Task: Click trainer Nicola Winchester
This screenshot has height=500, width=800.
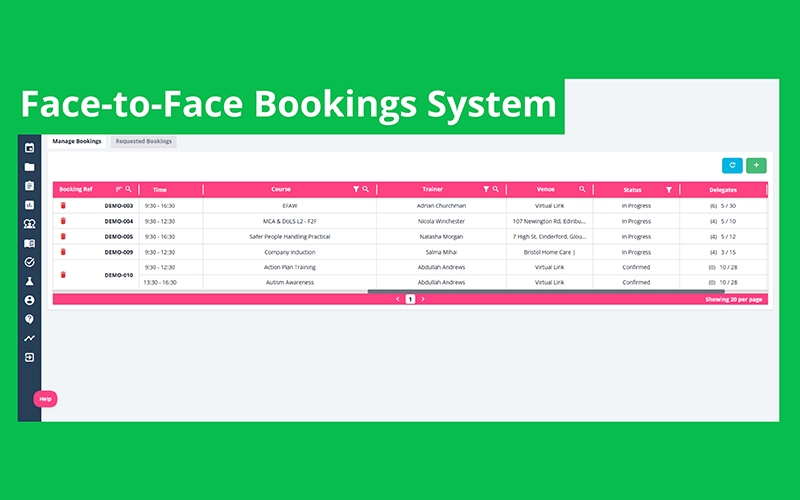Action: click(441, 221)
